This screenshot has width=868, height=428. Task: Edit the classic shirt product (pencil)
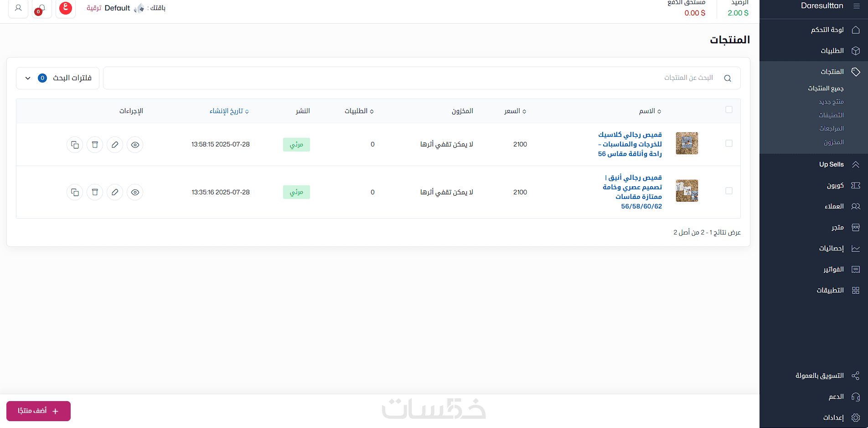point(115,145)
